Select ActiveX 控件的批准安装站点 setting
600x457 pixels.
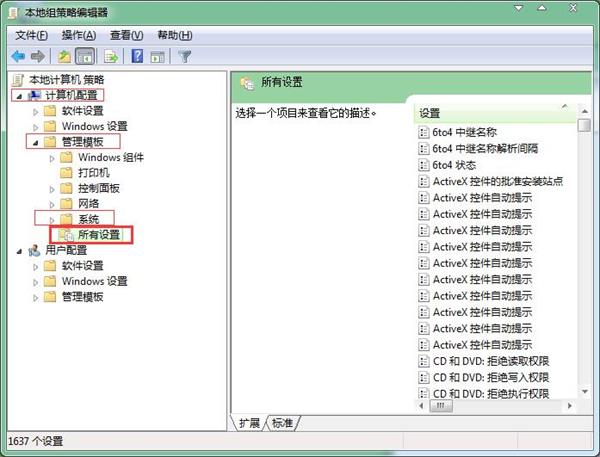point(498,181)
